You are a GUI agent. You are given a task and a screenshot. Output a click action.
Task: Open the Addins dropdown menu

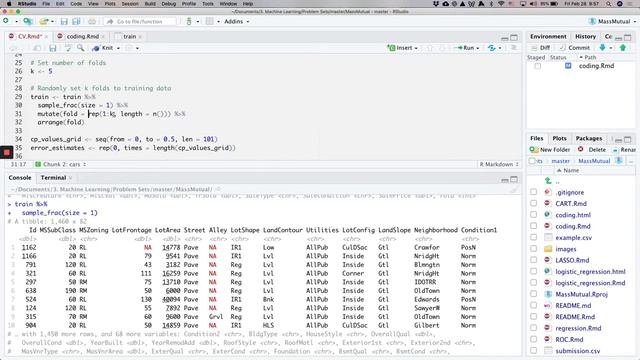(x=236, y=21)
